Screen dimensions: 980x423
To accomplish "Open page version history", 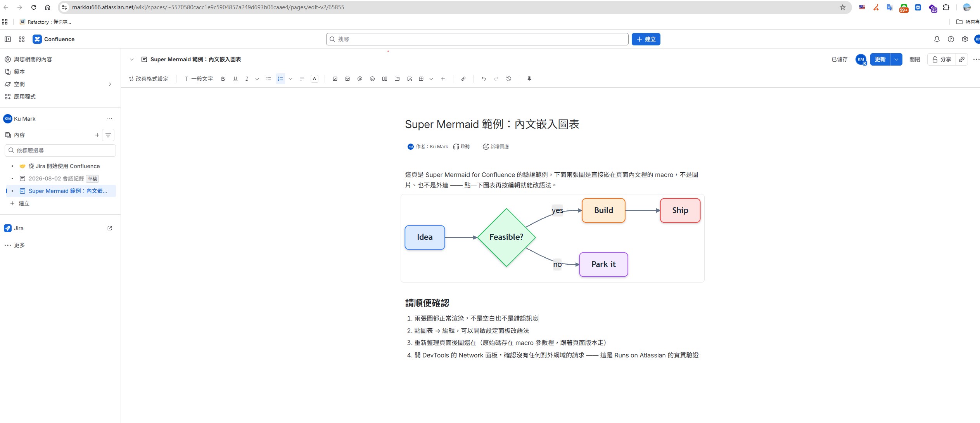I will [x=509, y=79].
